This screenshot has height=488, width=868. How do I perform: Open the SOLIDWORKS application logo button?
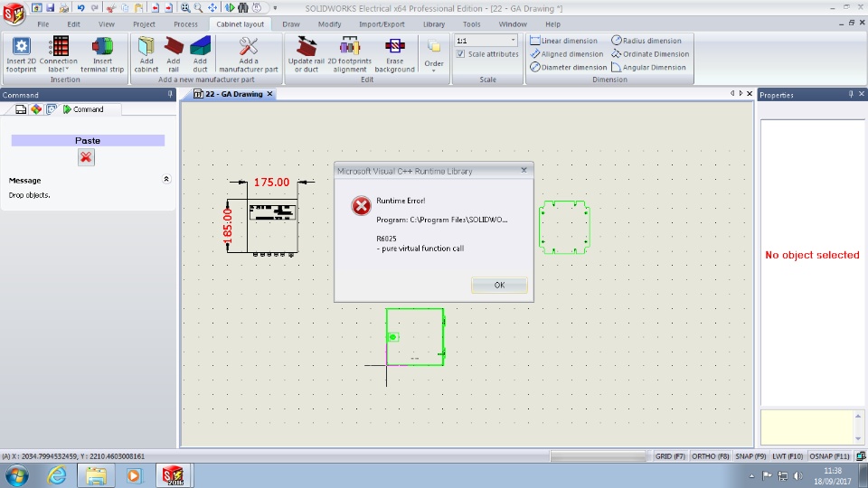point(14,14)
